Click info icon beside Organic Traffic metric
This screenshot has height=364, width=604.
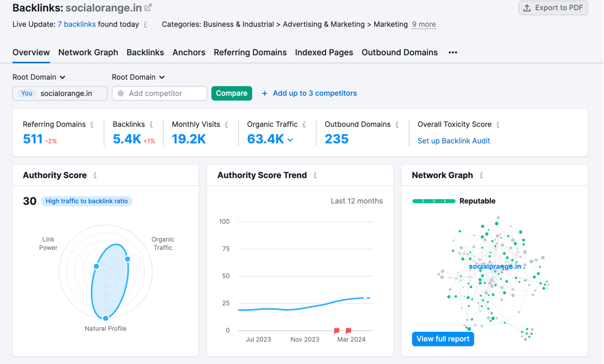(x=304, y=124)
